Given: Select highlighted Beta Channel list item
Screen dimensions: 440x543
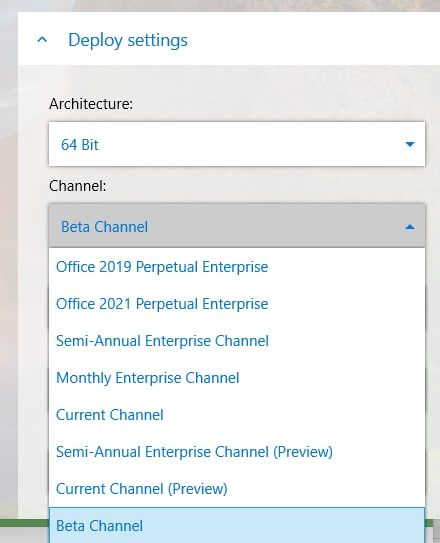Looking at the screenshot, I should pyautogui.click(x=237, y=526).
